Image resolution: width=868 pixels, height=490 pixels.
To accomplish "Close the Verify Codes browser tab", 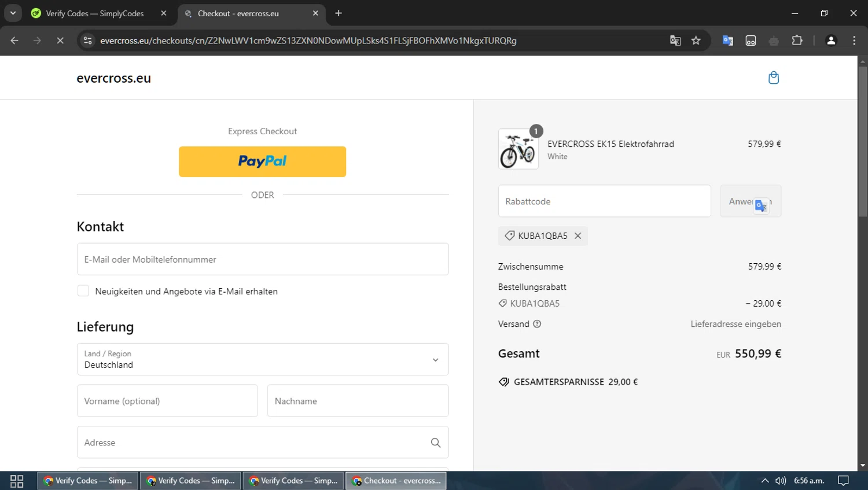I will [164, 13].
